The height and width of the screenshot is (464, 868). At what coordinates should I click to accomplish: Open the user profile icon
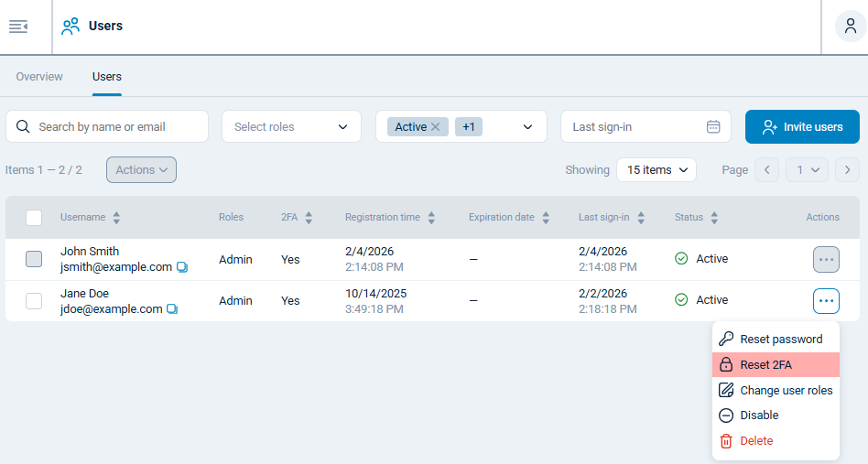point(851,27)
